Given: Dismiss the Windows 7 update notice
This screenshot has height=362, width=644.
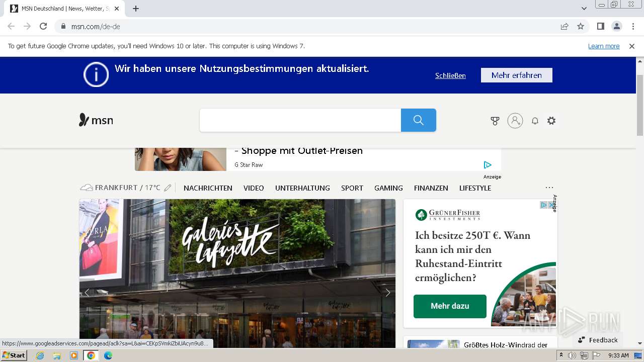Looking at the screenshot, I should click(x=632, y=46).
